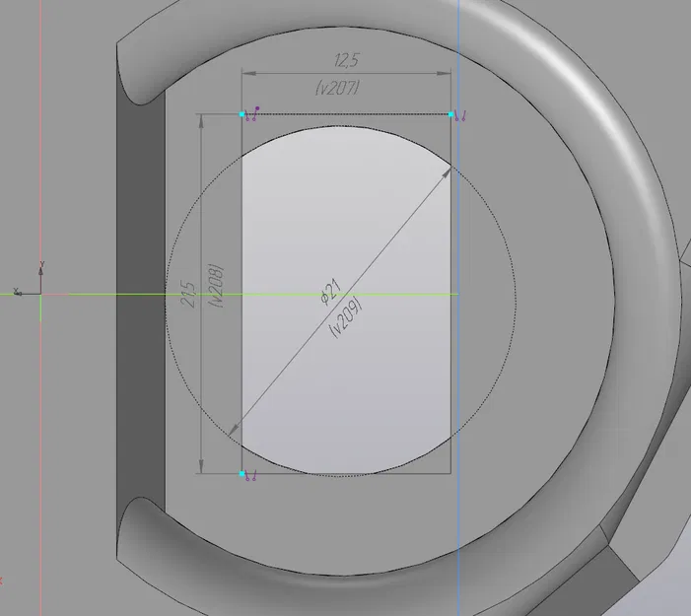The image size is (691, 616).
Task: Select the cyan top-left rectangle corner point
Action: click(x=242, y=114)
